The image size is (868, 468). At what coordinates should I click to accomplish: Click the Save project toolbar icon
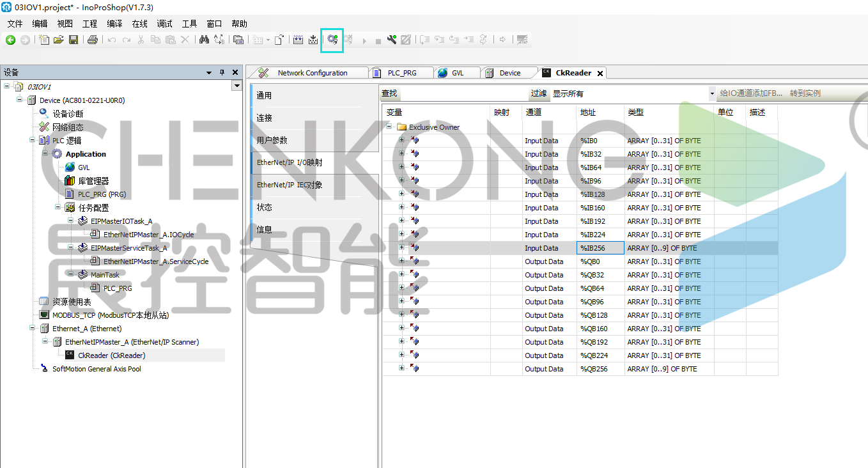[74, 40]
